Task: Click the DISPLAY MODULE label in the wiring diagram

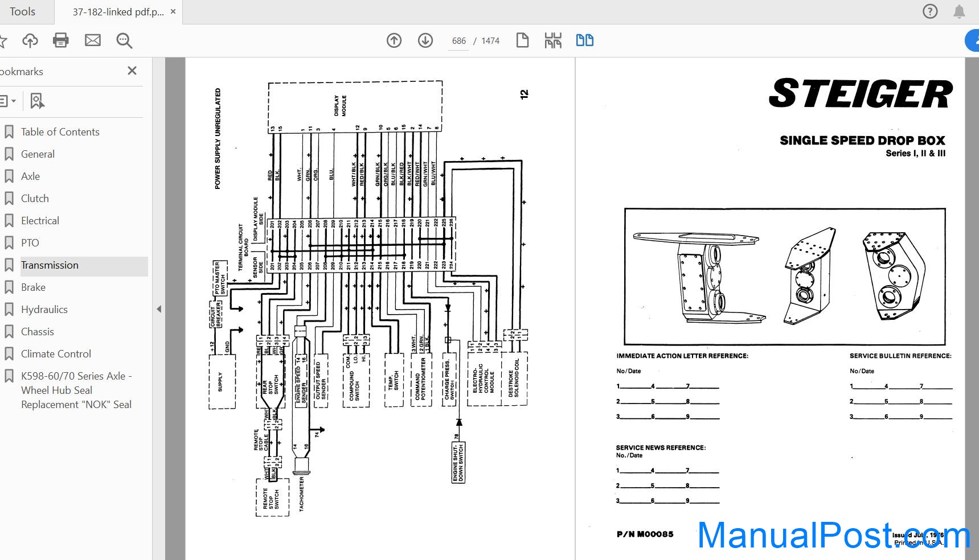Action: coord(340,106)
